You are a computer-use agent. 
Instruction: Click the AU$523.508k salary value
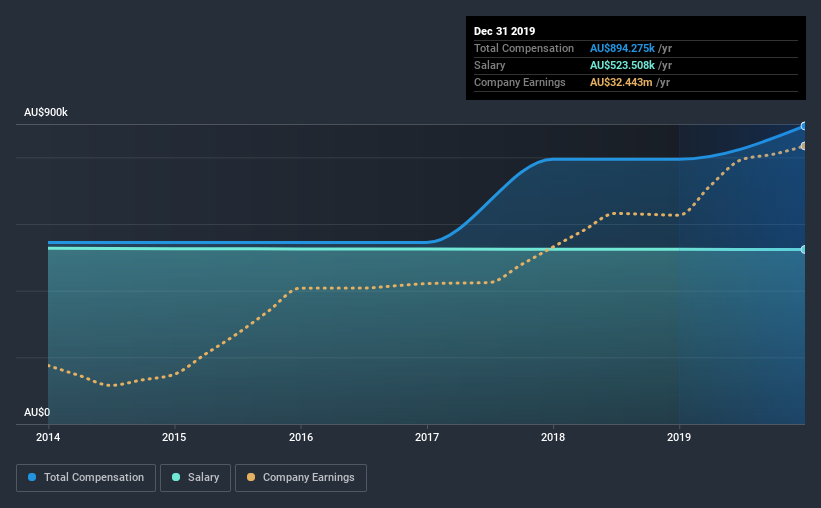[622, 65]
